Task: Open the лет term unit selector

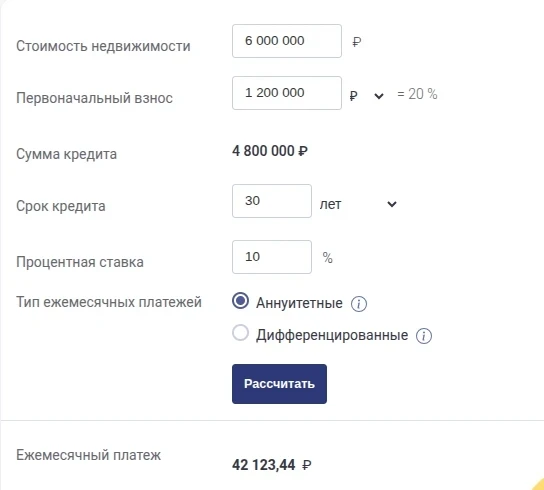Action: pos(358,204)
